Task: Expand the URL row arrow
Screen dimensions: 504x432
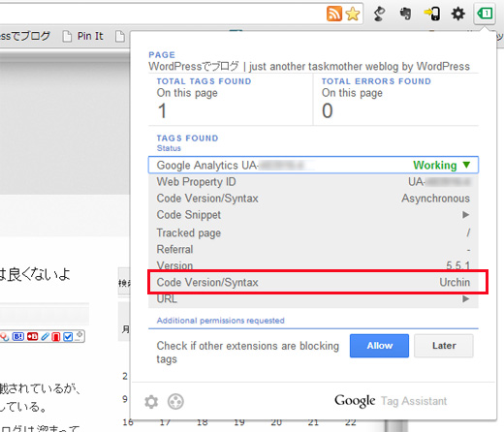Action: coord(465,299)
